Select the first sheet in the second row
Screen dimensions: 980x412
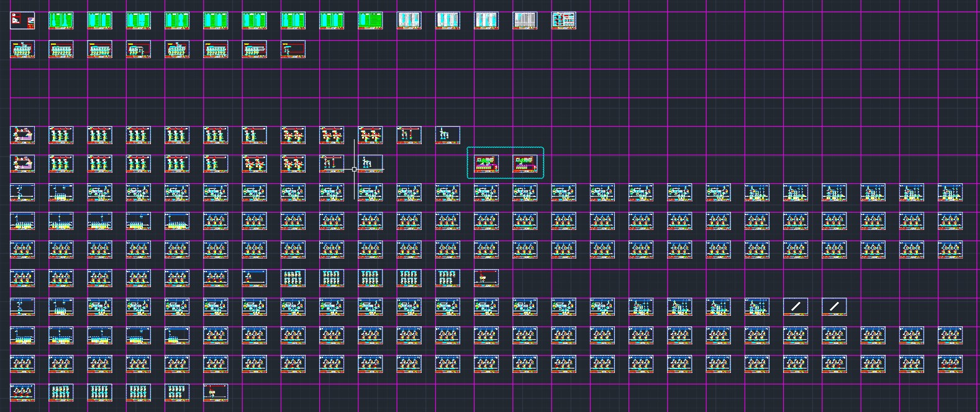(22, 49)
